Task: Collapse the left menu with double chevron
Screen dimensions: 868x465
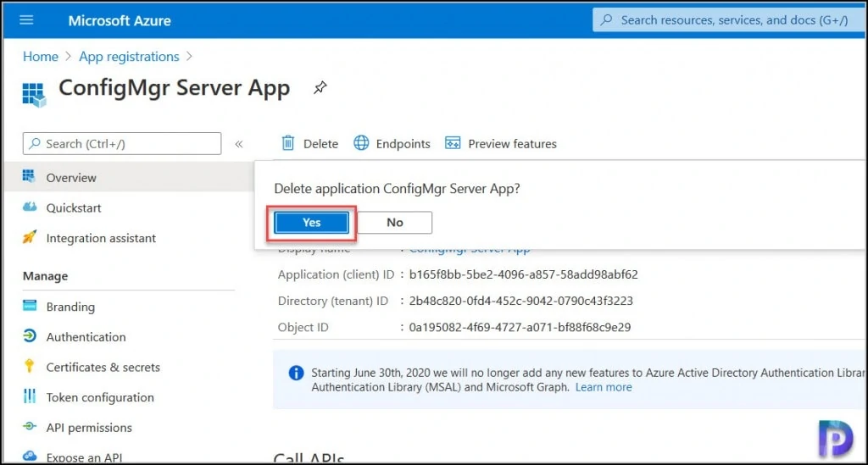Action: tap(238, 144)
